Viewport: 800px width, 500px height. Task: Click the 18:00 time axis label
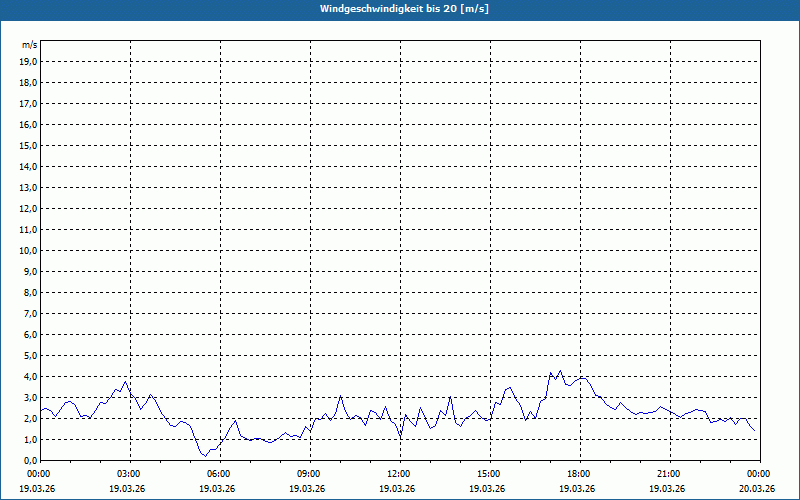pos(578,474)
